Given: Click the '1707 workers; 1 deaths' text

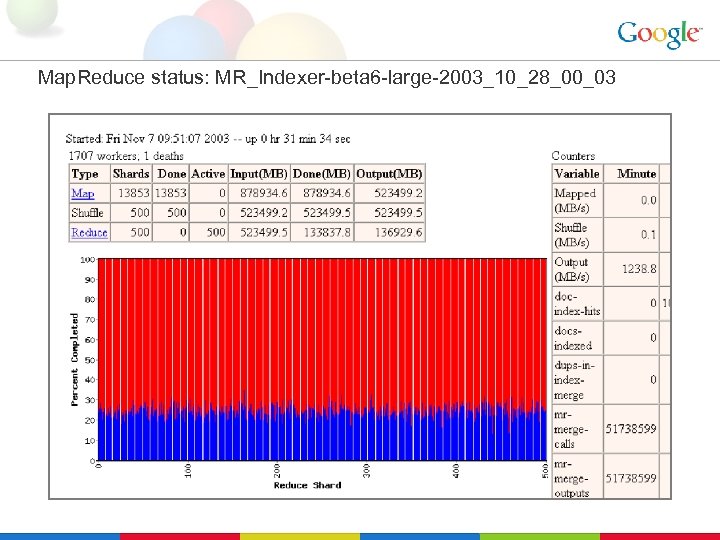Looking at the screenshot, I should tap(126, 156).
